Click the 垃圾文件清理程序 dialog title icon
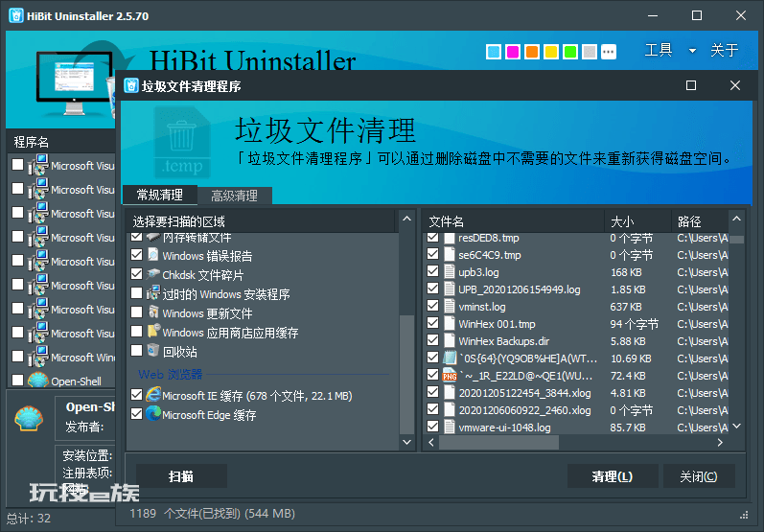Image resolution: width=764 pixels, height=532 pixels. click(x=131, y=85)
